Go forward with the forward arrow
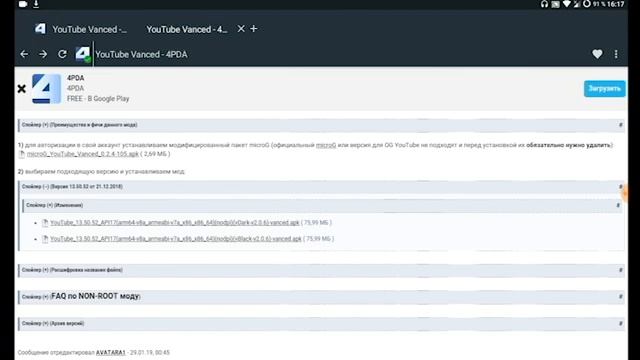Image resolution: width=640 pixels, height=360 pixels. (43, 54)
